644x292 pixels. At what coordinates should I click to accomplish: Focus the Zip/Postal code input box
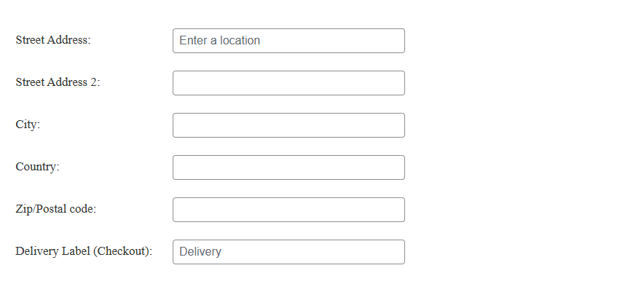point(288,210)
